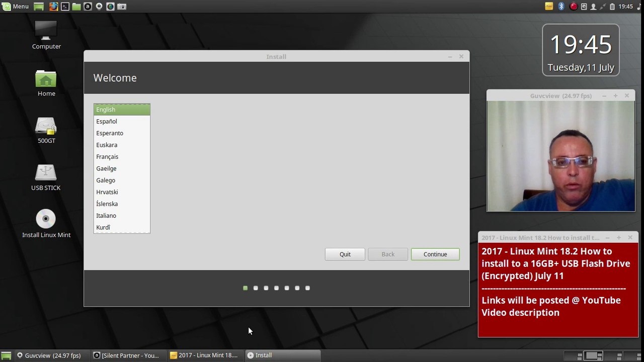Open the Terminal launcher in top panel
This screenshot has width=644, height=362.
65,7
